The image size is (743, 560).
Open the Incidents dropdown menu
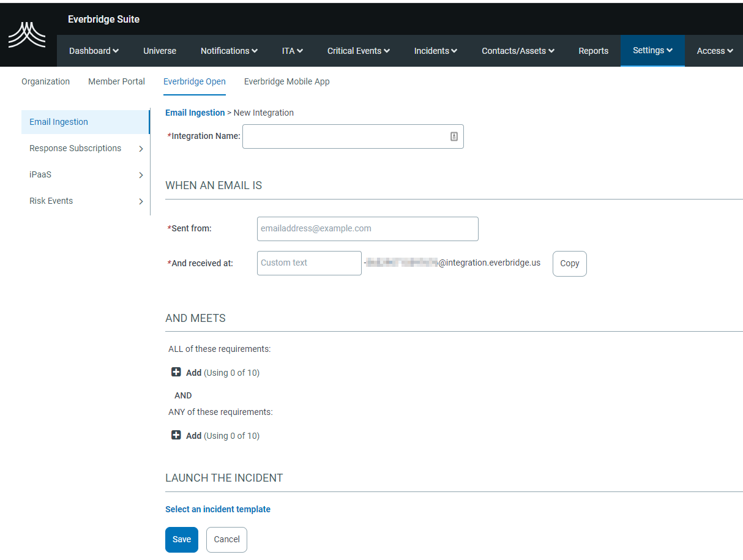(436, 51)
